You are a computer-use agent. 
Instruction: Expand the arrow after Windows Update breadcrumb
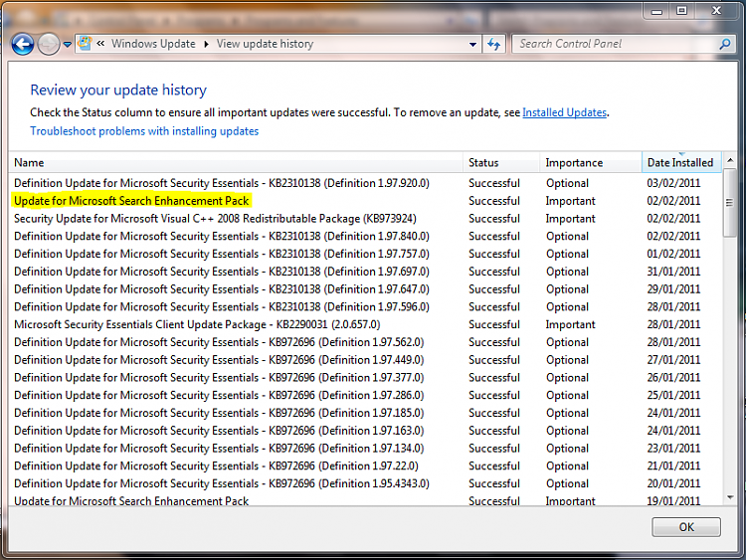tap(206, 44)
